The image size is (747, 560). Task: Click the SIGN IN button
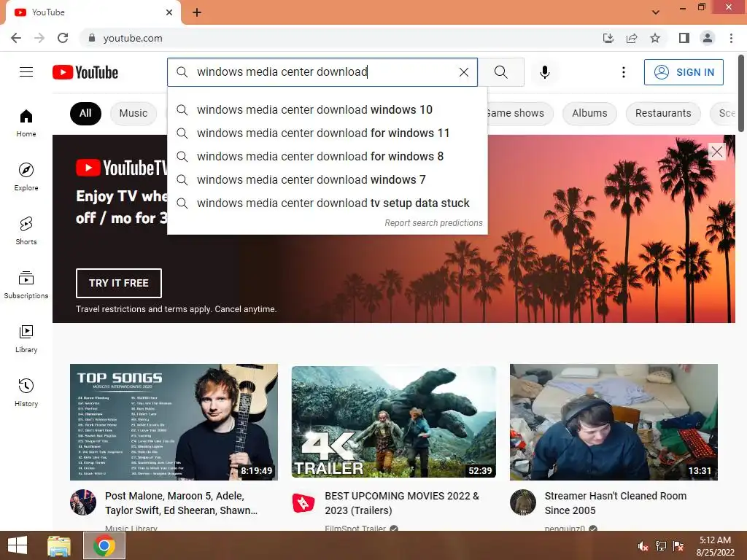pyautogui.click(x=684, y=72)
